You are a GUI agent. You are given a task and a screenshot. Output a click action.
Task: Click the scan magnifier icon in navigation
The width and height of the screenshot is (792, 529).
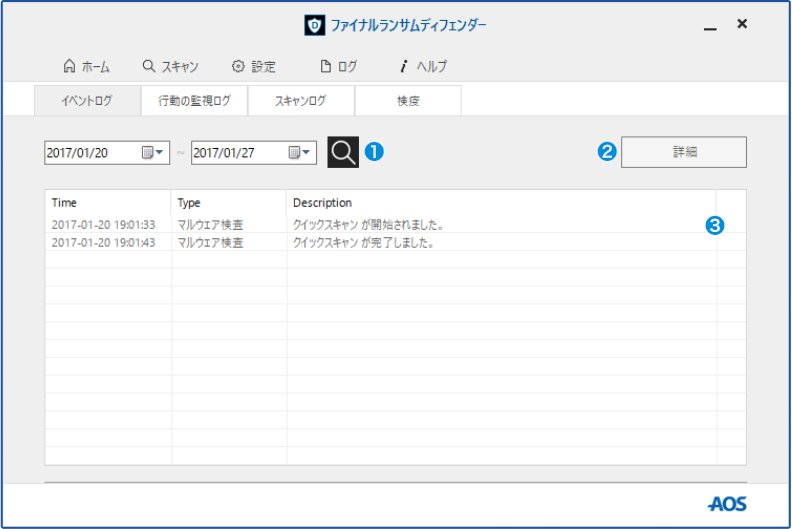pyautogui.click(x=148, y=66)
